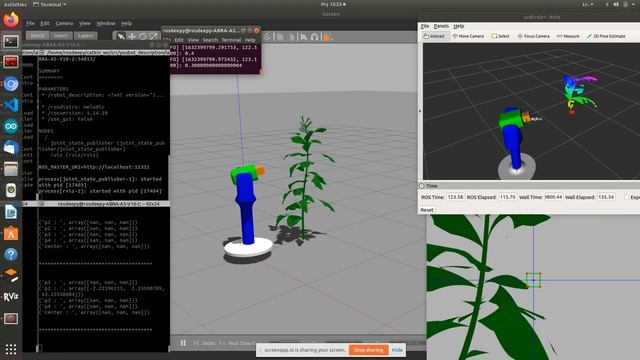Click the red screen-capture icon in the dock
640x360 pixels.
[x=11, y=318]
